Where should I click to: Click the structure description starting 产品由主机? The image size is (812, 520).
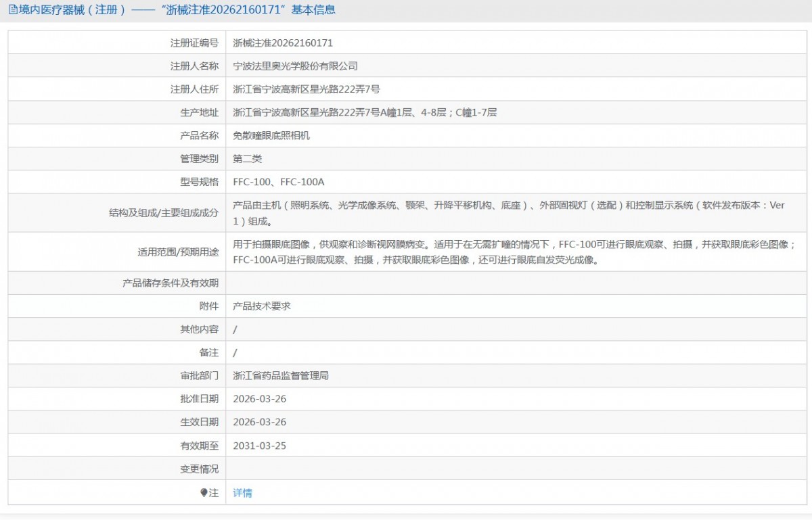[x=509, y=213]
